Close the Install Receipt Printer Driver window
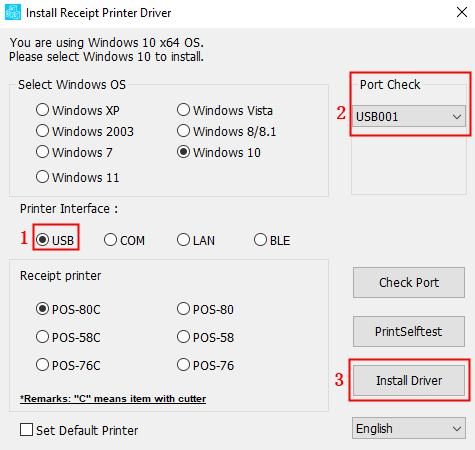This screenshot has height=450, width=475. 462,12
